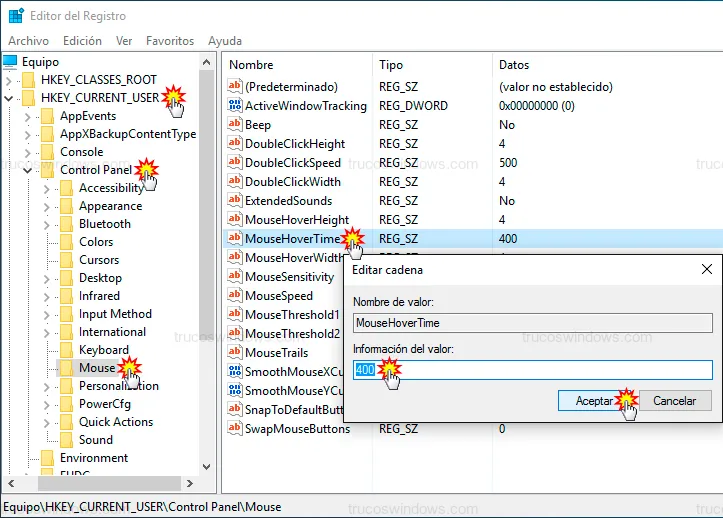Click the Environment folder icon
This screenshot has width=723, height=518.
click(x=48, y=458)
